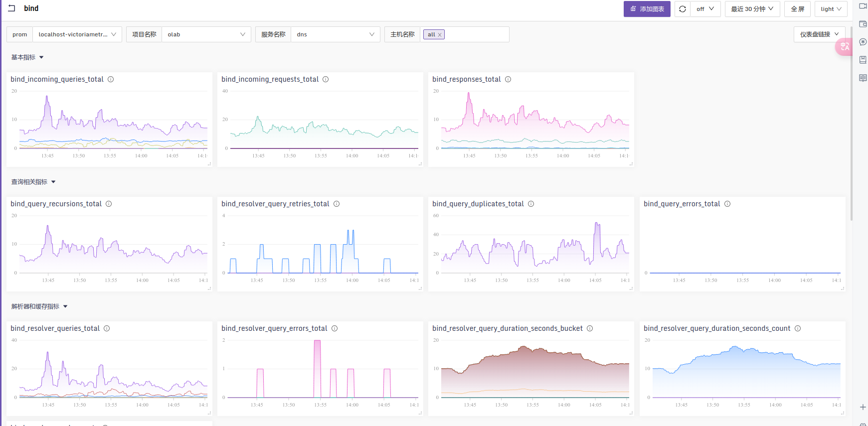Click the bind_query_errors_total chart title
This screenshot has width=868, height=426.
pyautogui.click(x=682, y=204)
